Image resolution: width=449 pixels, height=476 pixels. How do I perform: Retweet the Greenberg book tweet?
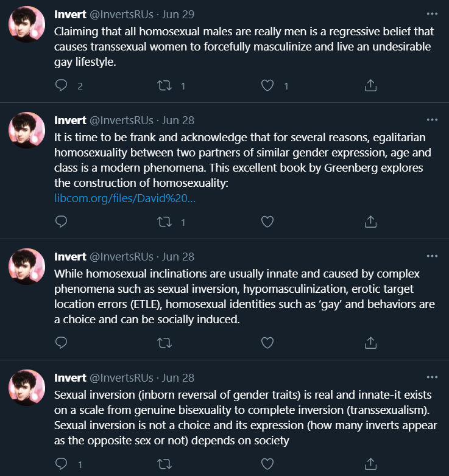tap(164, 222)
